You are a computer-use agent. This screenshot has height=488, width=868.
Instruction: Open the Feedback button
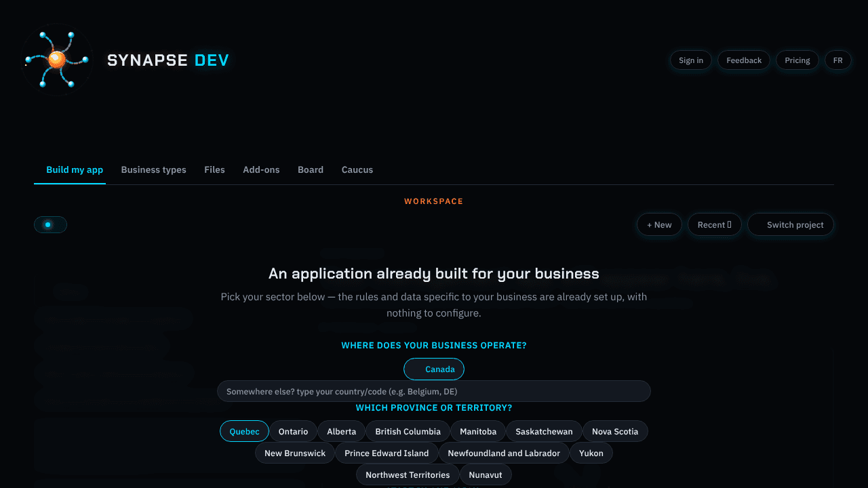(x=744, y=60)
